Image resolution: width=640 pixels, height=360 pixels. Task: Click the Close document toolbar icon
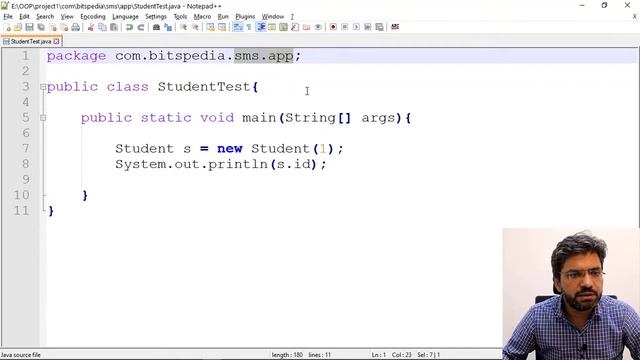pyautogui.click(x=53, y=27)
